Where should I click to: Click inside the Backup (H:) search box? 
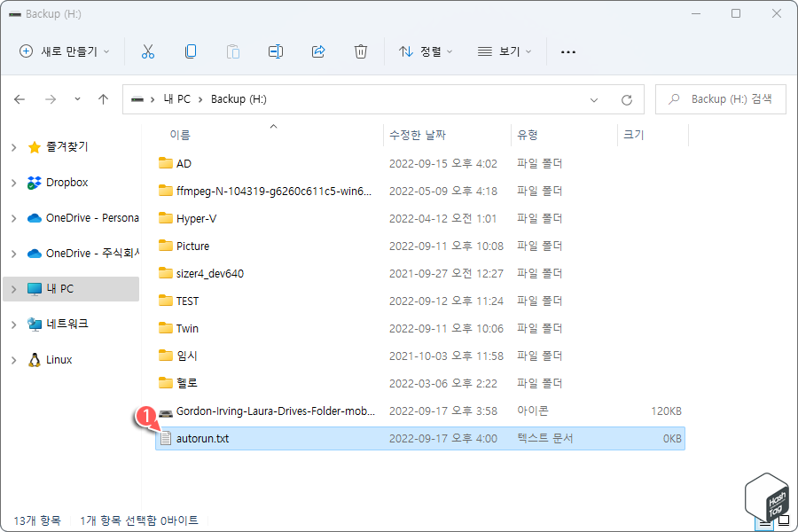718,98
